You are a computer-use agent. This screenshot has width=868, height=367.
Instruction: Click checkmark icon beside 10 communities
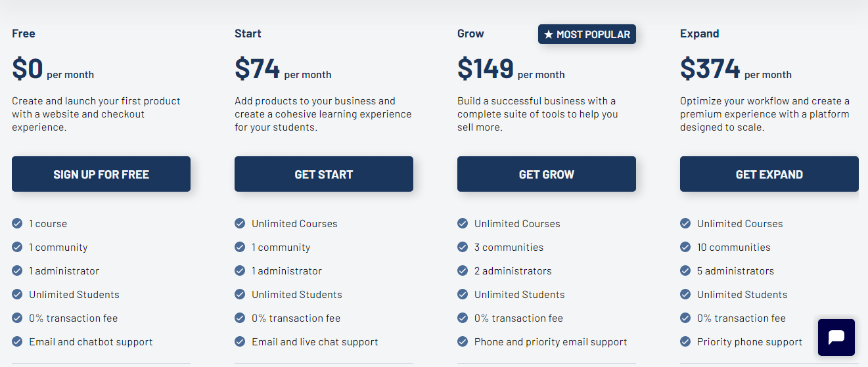(x=685, y=248)
